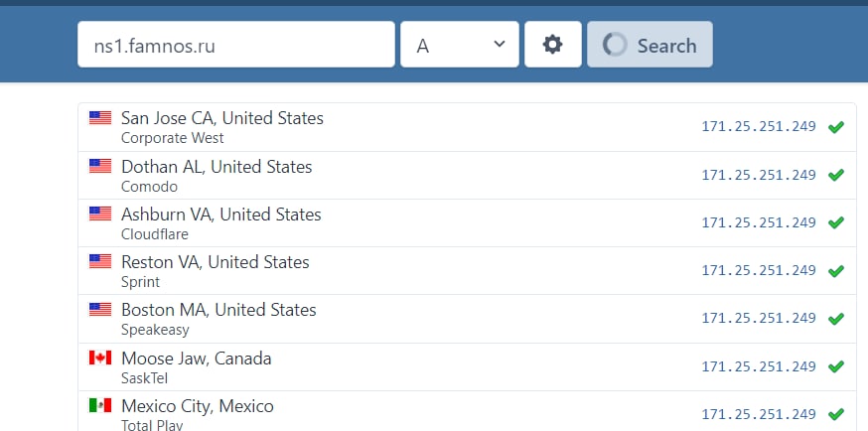This screenshot has height=431, width=868.
Task: Click the green checkmark in Reston row
Action: tap(836, 270)
